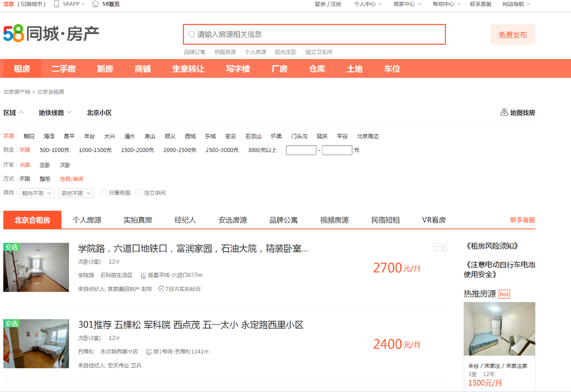Enable the 只看有图 filter checkbox
This screenshot has width=571, height=392.
pos(103,193)
